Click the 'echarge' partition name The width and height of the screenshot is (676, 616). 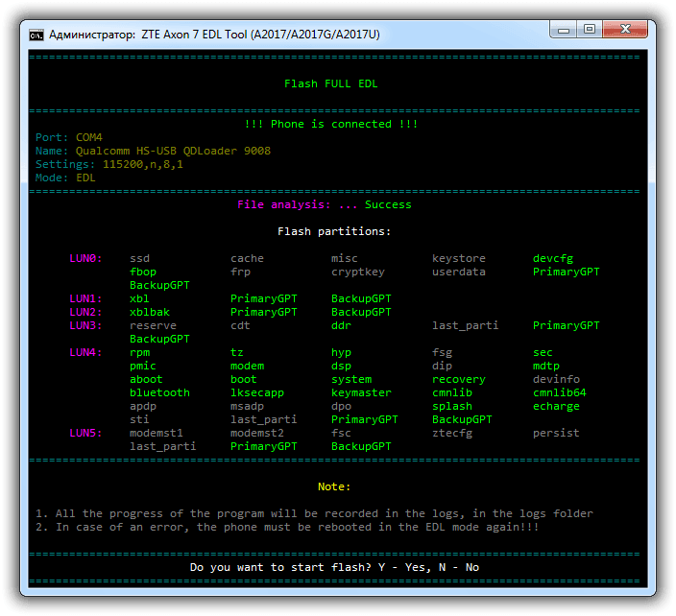click(x=556, y=406)
